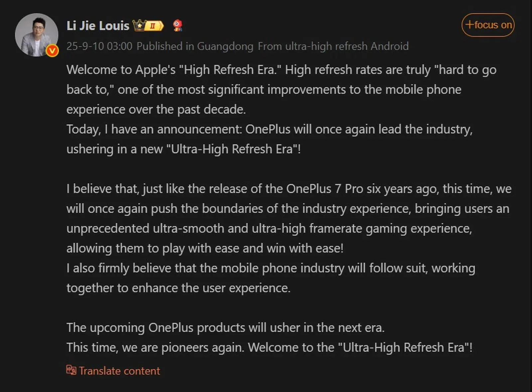532x392 pixels.
Task: Open the 25-9-10 03:00 timestamp link
Action: click(99, 46)
